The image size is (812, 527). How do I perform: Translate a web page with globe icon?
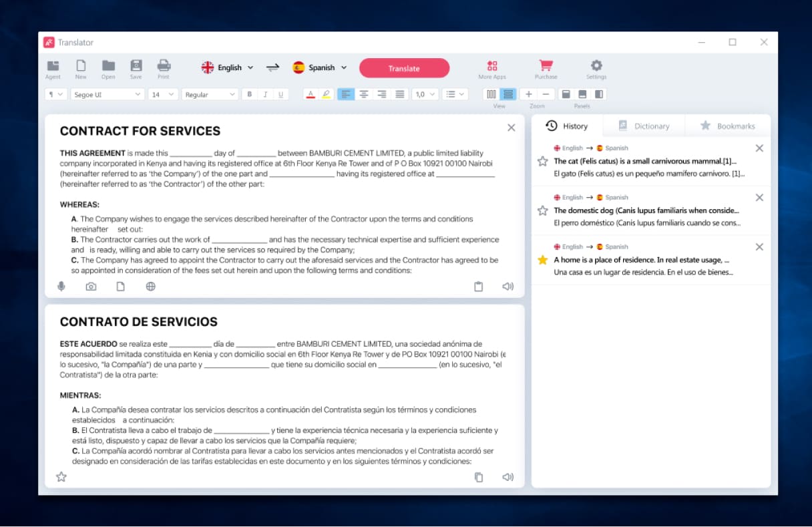pos(151,287)
